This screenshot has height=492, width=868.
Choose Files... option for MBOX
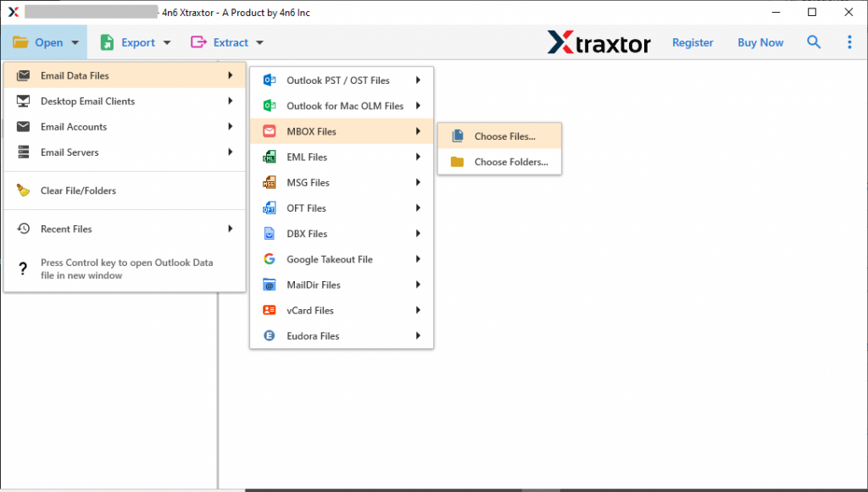[499, 136]
